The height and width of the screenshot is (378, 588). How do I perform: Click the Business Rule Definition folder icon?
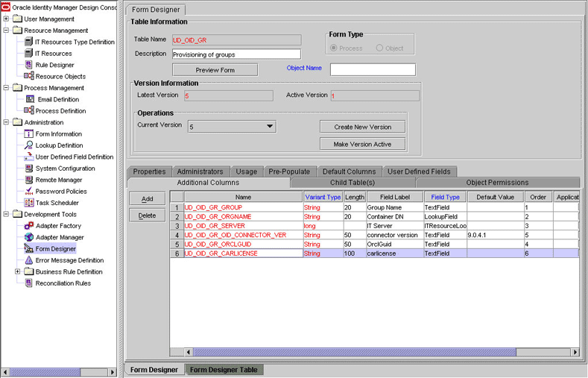[29, 271]
